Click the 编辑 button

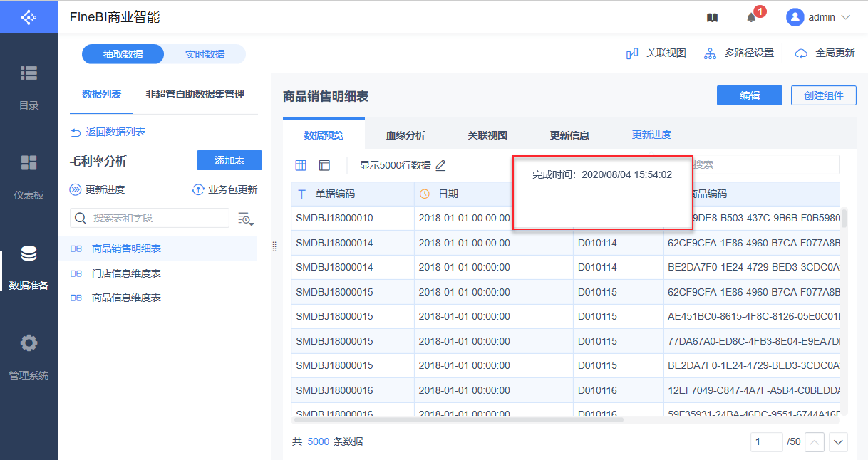pos(750,95)
